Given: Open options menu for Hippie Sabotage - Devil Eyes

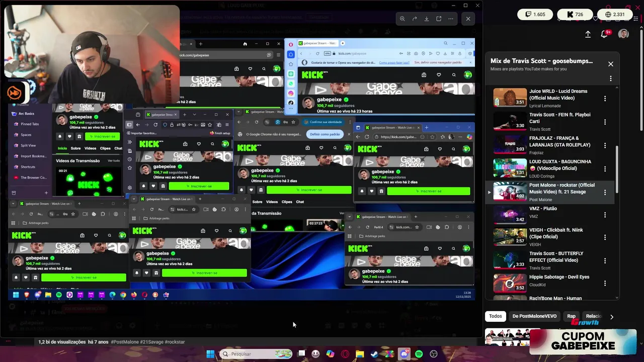Looking at the screenshot, I should point(605,284).
